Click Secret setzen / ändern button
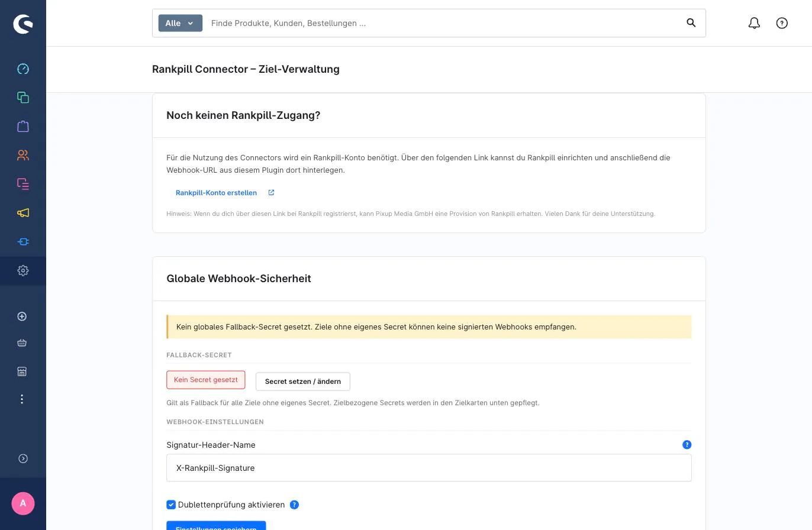 [x=303, y=382]
